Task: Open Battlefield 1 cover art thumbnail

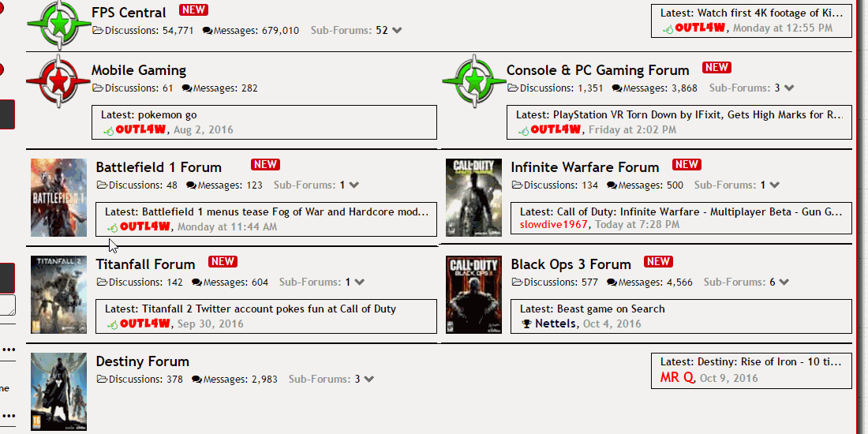Action: 58,197
